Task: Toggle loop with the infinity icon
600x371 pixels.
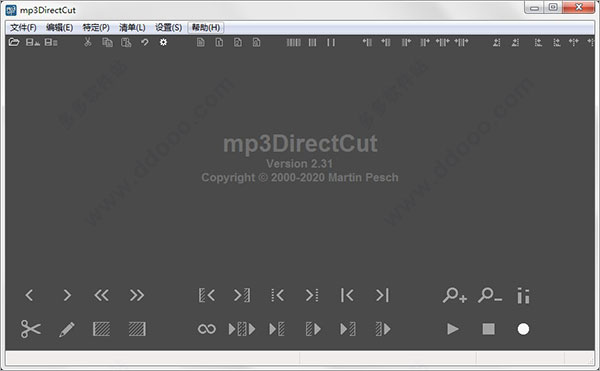Action: [207, 329]
